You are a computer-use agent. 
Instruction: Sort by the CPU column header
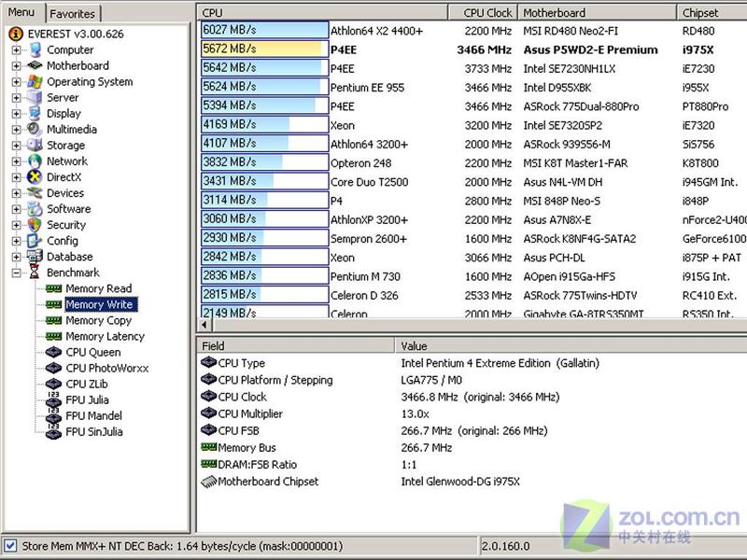(x=322, y=12)
